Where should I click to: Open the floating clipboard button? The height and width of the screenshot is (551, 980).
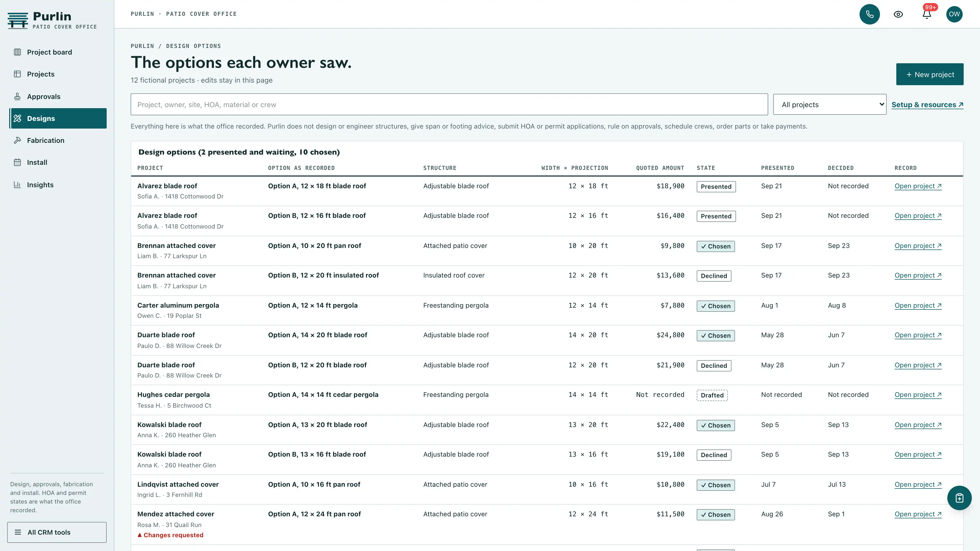[x=959, y=498]
